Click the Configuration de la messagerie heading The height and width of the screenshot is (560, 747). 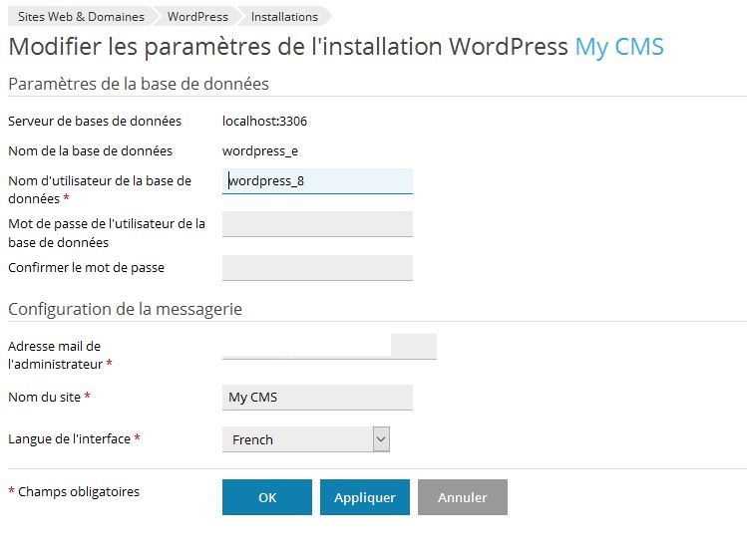126,309
